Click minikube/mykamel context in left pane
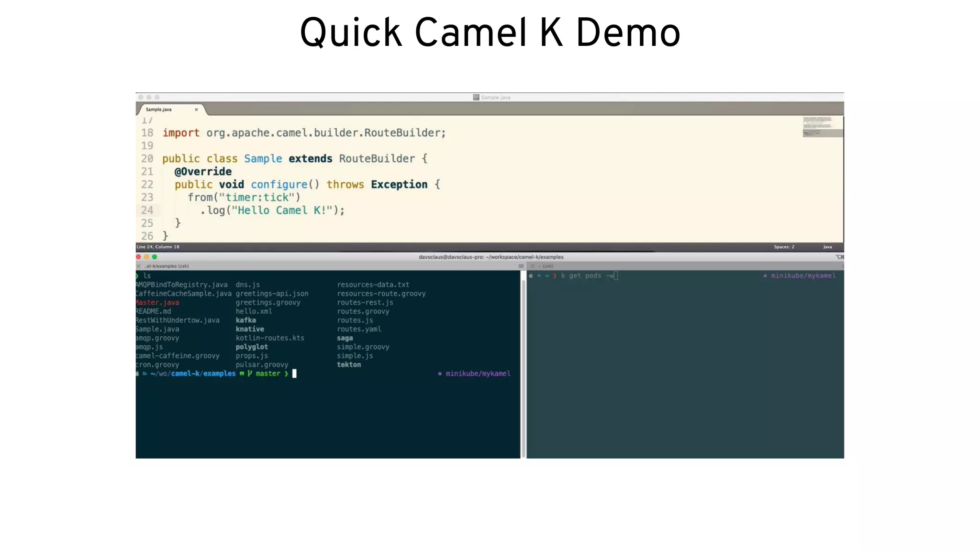The height and width of the screenshot is (551, 980). click(478, 374)
